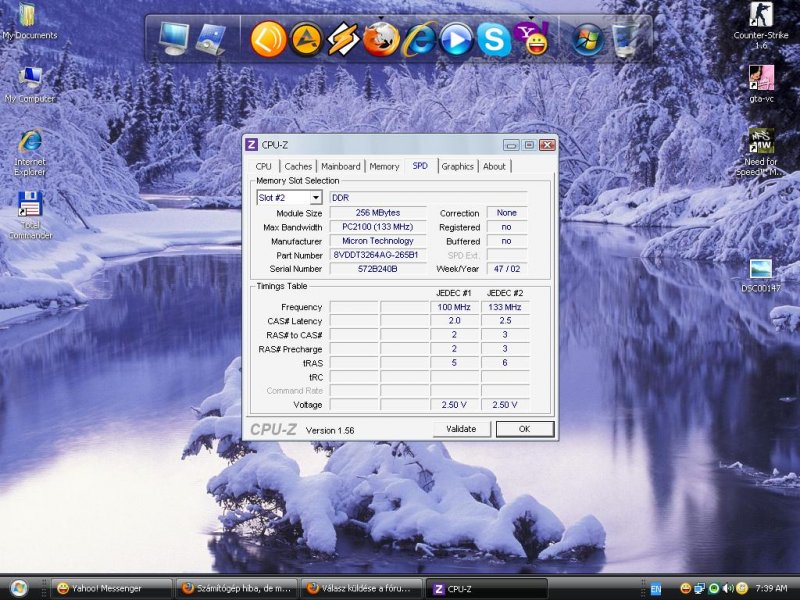Open the network connections tray icon
This screenshot has width=800, height=600.
click(699, 588)
